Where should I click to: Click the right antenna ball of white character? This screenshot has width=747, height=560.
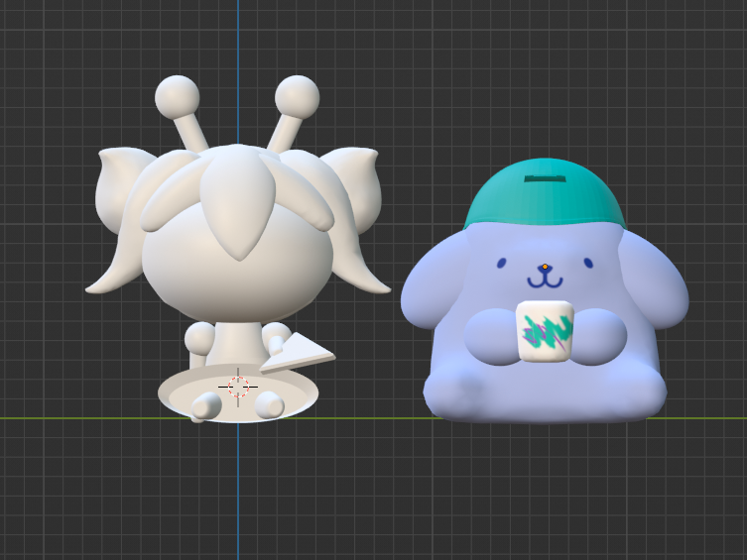(x=298, y=97)
